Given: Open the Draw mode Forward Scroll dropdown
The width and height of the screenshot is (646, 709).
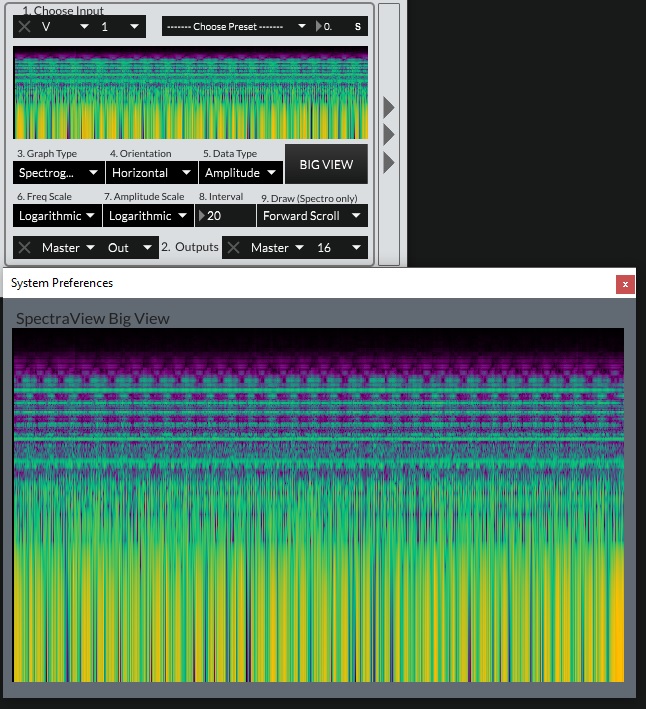Looking at the screenshot, I should [312, 216].
